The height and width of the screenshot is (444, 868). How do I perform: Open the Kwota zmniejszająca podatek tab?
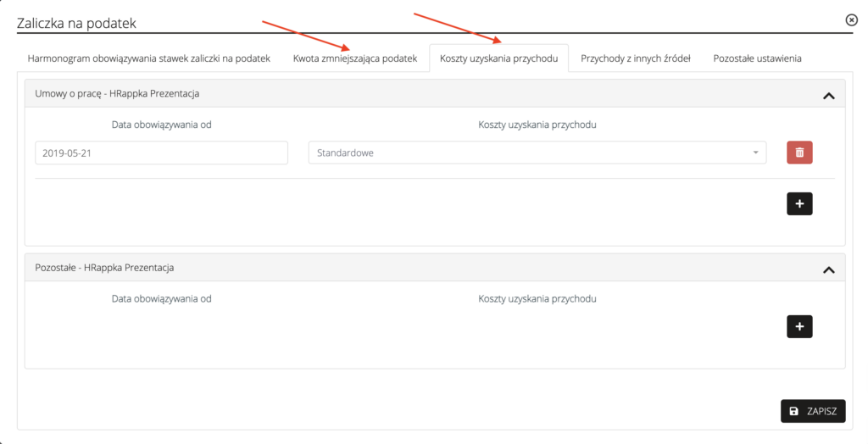click(355, 58)
